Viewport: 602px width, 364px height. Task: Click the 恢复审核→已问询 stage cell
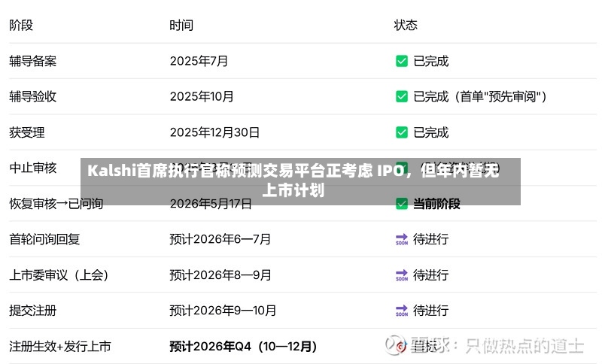(x=56, y=204)
